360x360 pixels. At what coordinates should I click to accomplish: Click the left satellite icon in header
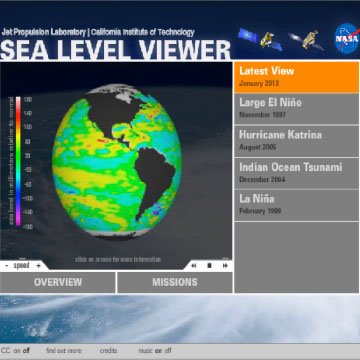point(260,39)
